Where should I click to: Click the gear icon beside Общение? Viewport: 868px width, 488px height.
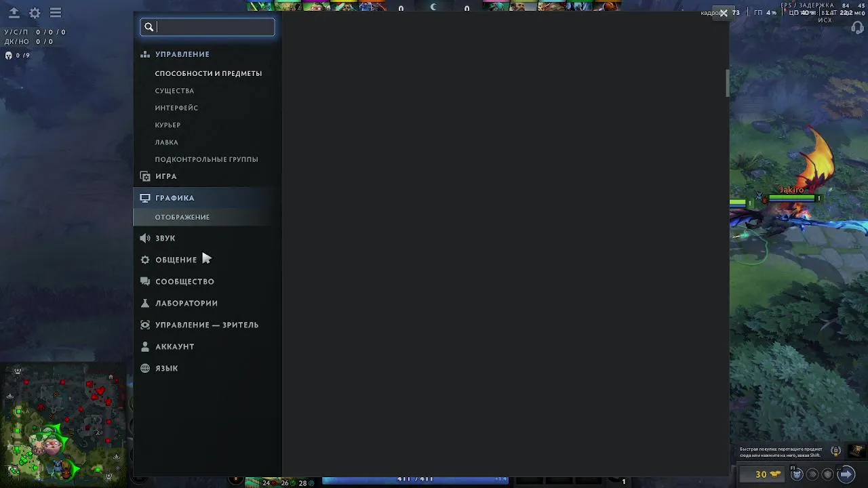click(145, 260)
